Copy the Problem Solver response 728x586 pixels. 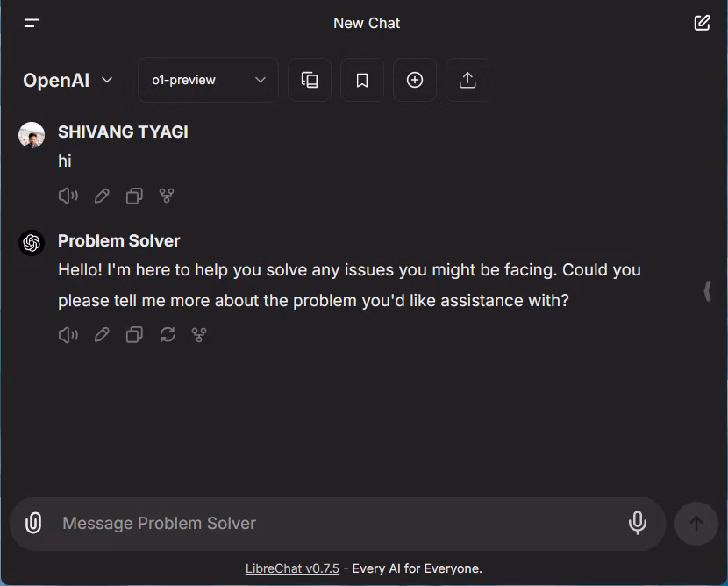134,335
